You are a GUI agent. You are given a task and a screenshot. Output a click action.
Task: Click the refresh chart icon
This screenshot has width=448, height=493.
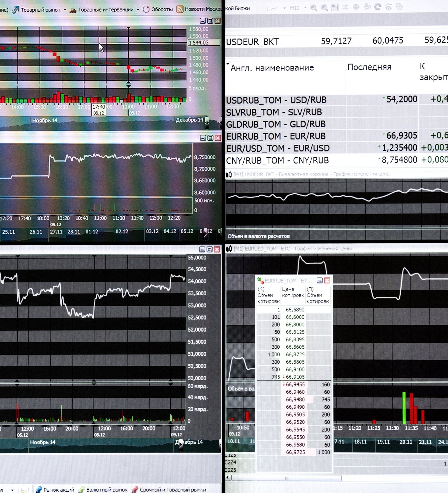(378, 7)
